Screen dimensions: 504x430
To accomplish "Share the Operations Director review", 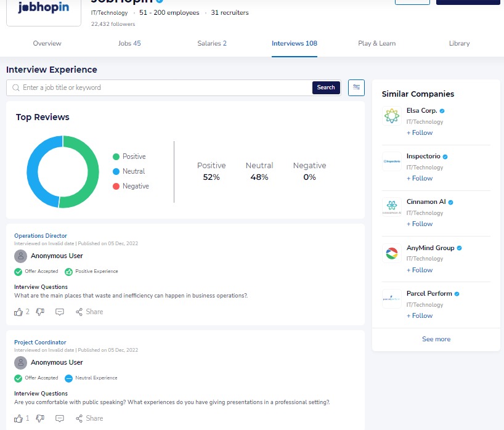I will 89,312.
